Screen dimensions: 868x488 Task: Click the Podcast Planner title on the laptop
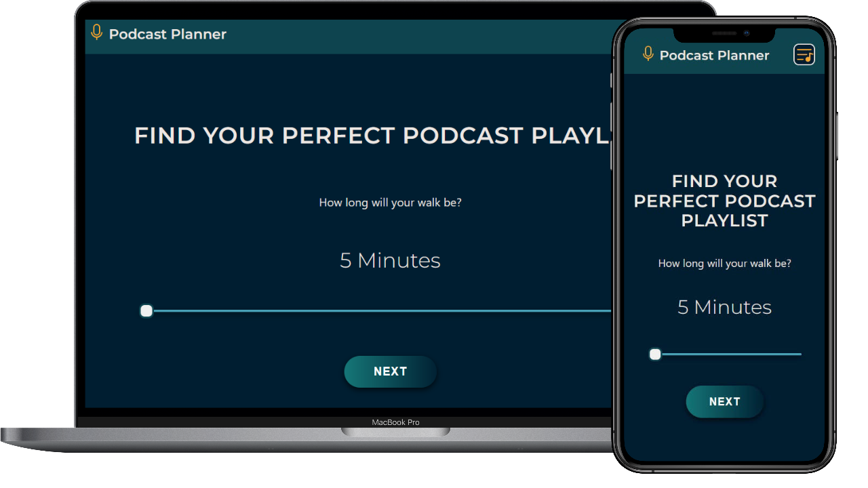(167, 34)
